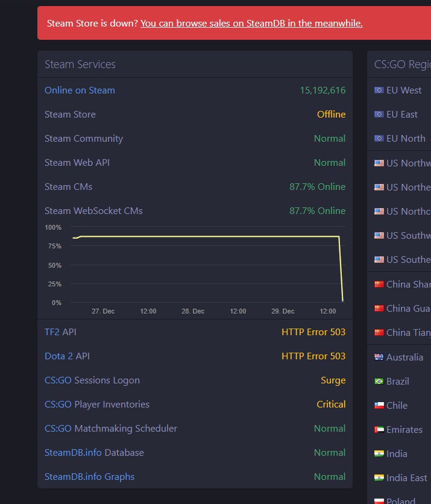Click the EU flag beside EU North
Screen dimensions: 431x504
[x=379, y=139]
